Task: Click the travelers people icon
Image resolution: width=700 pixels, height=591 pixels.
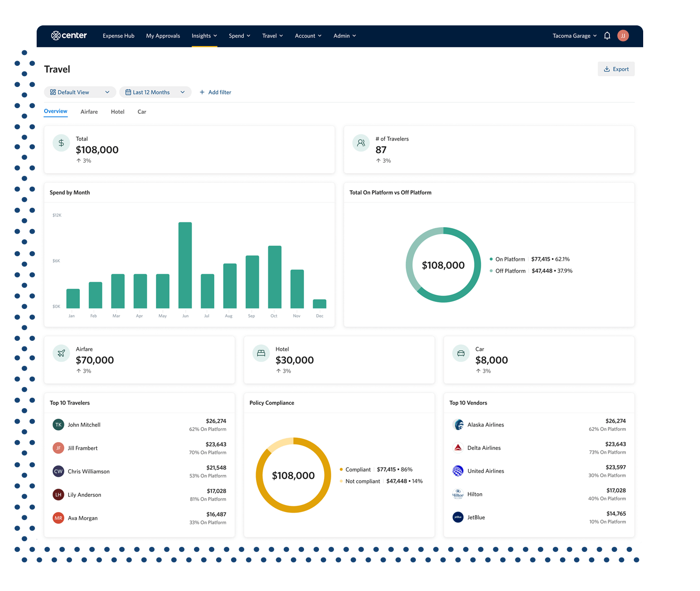Action: pos(361,143)
